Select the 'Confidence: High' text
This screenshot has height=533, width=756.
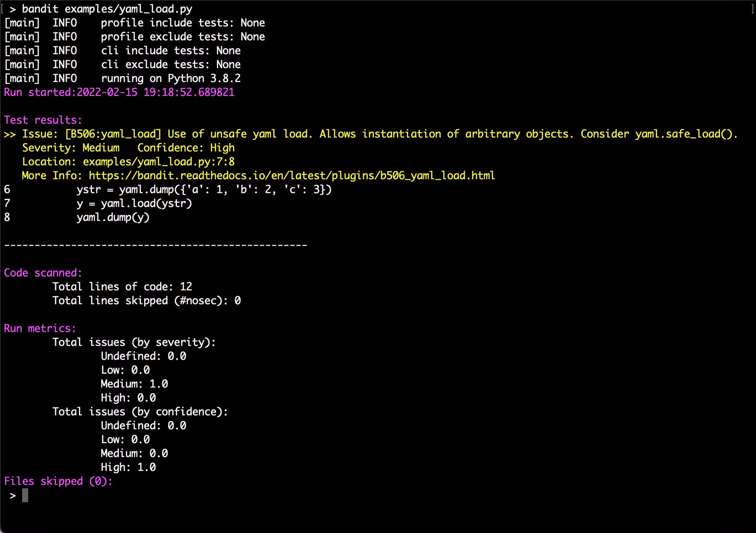point(186,148)
